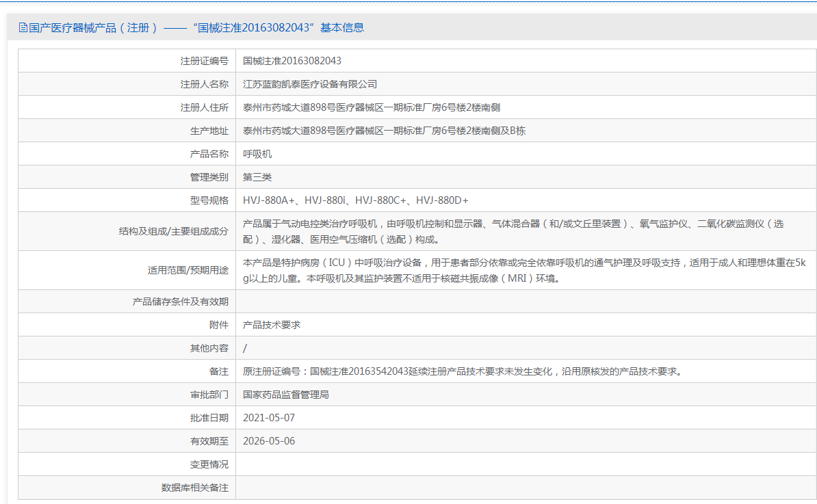This screenshot has height=504, width=817.
Task: Click the label 注册证编号
Action: pos(204,61)
